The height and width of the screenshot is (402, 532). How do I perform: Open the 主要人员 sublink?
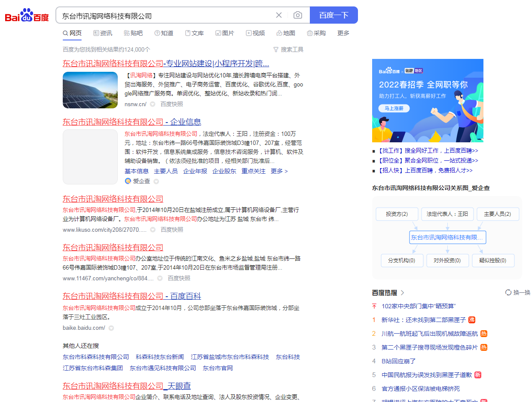[x=166, y=171]
